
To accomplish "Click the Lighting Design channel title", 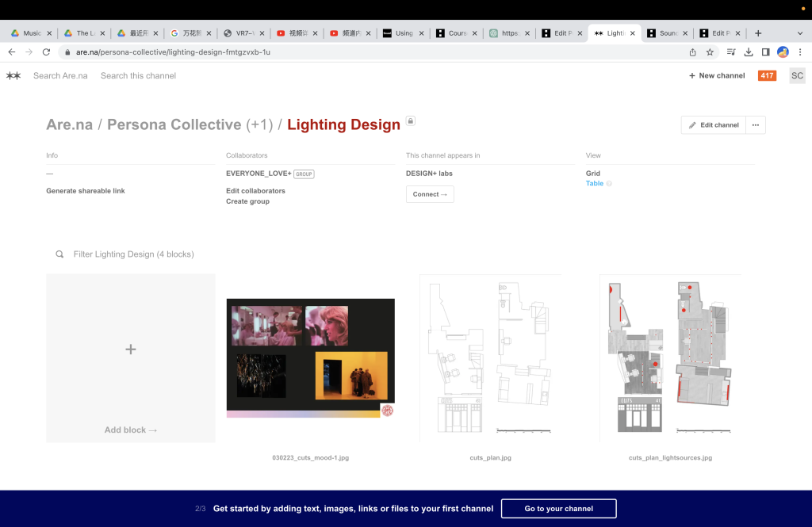I will (343, 124).
